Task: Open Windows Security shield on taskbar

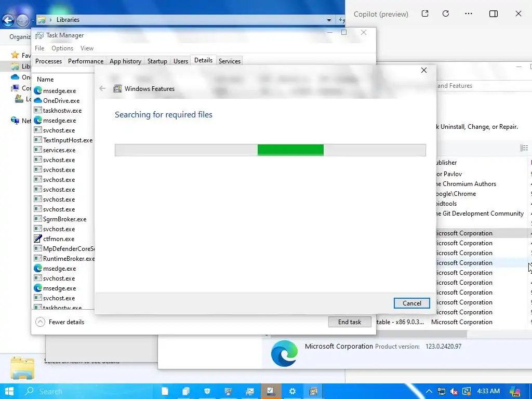Action: click(x=207, y=391)
